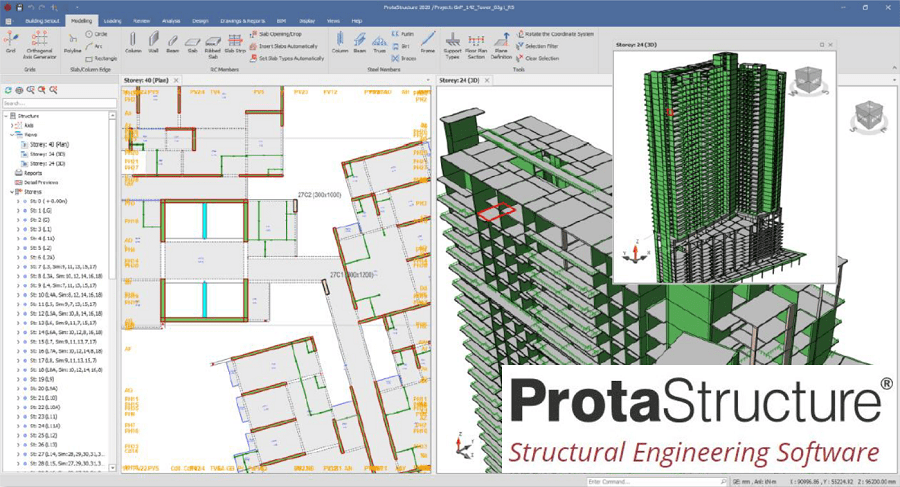
Task: Open the Building Setout ribbon tab
Action: (x=42, y=21)
